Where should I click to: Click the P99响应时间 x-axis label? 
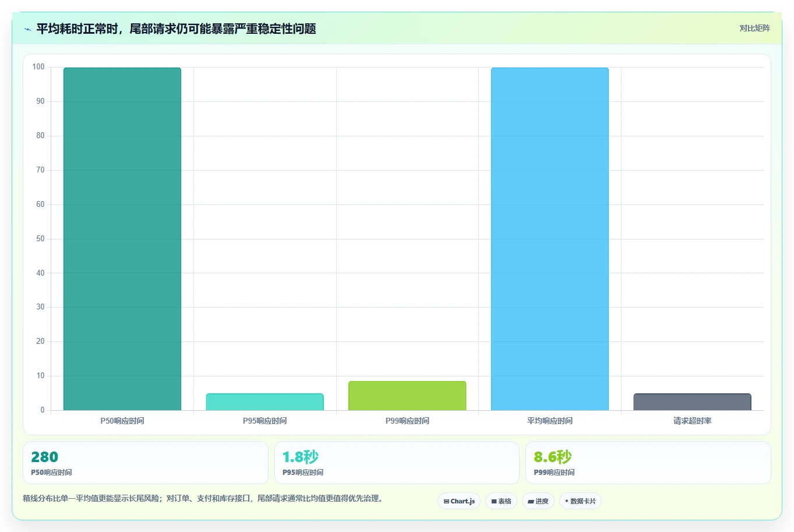coord(407,421)
